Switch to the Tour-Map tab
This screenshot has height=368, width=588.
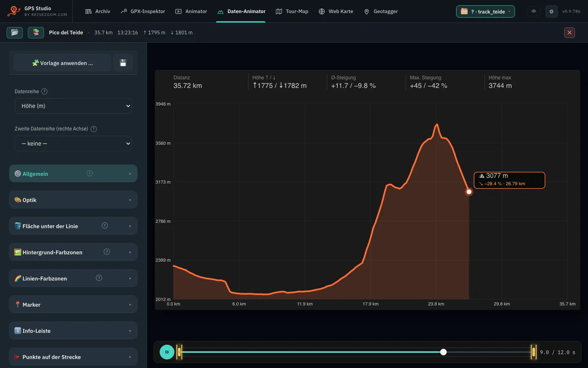pyautogui.click(x=292, y=11)
